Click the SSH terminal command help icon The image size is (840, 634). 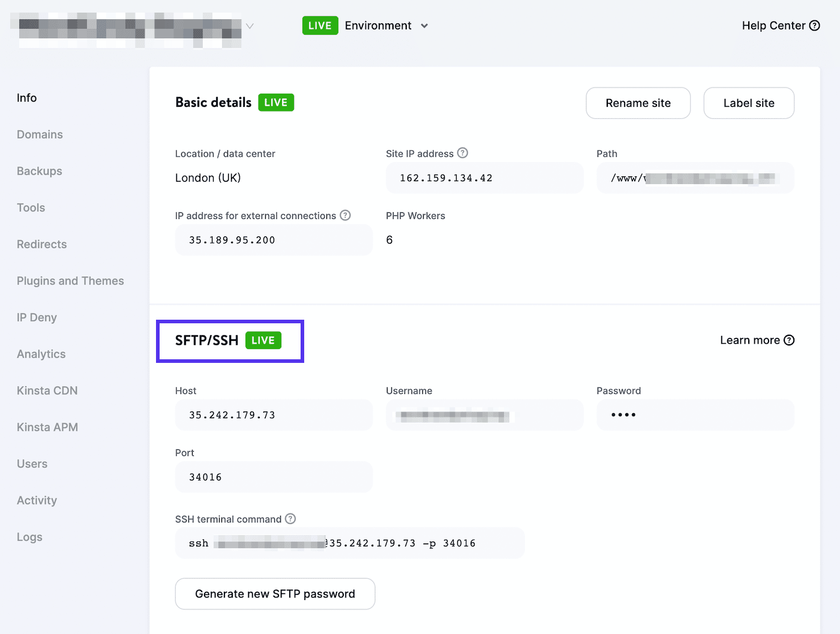coord(291,519)
